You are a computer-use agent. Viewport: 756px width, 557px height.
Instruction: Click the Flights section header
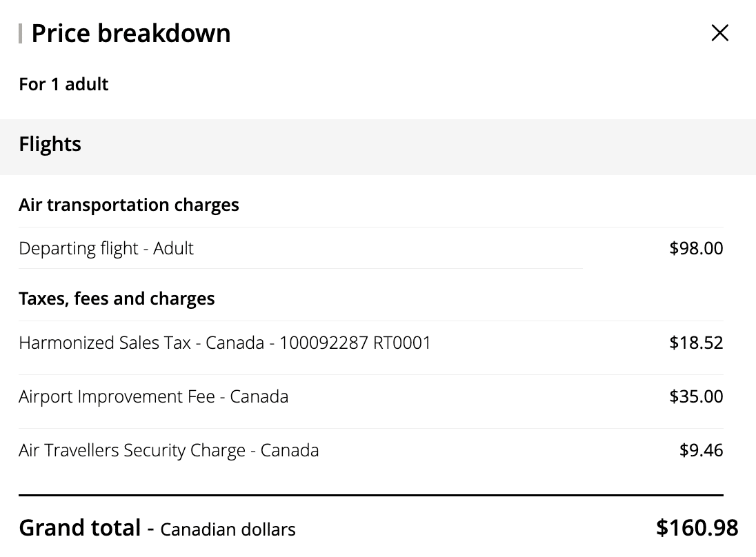pyautogui.click(x=50, y=144)
